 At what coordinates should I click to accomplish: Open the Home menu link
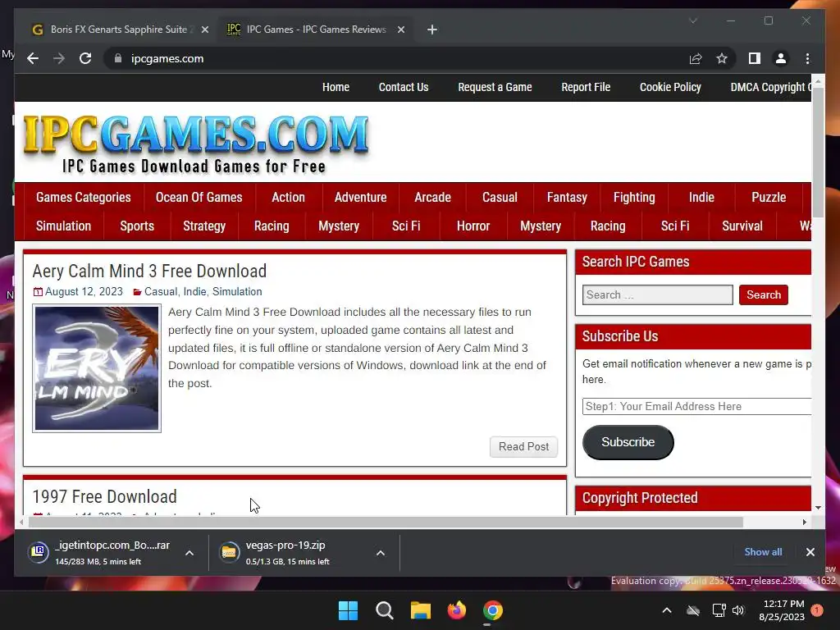coord(336,87)
